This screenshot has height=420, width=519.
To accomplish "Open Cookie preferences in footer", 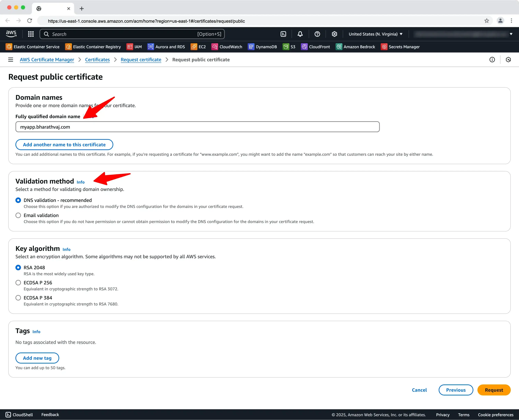I will 495,415.
